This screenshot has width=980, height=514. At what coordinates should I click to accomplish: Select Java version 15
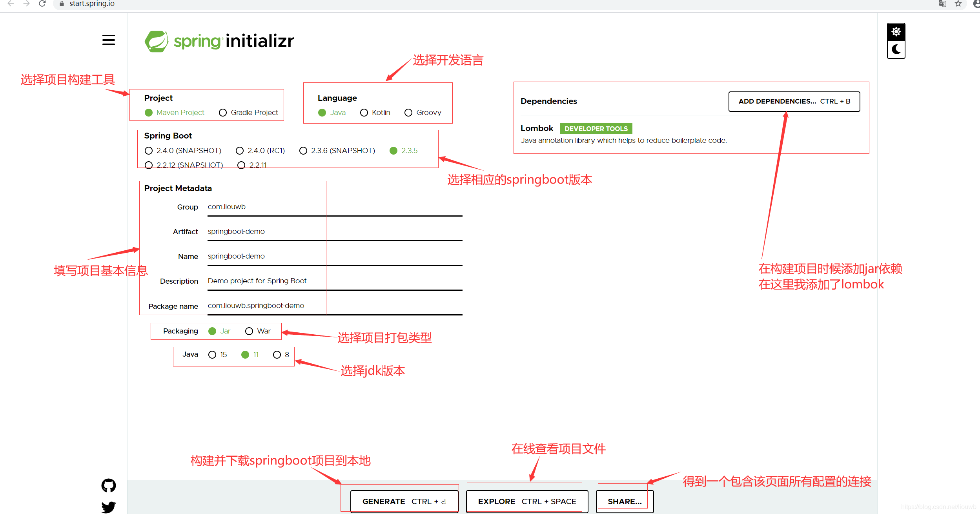(218, 355)
